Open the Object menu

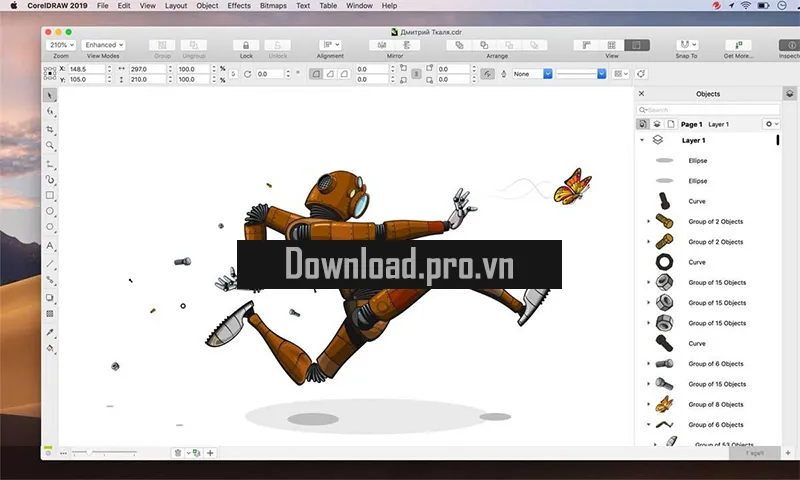207,6
